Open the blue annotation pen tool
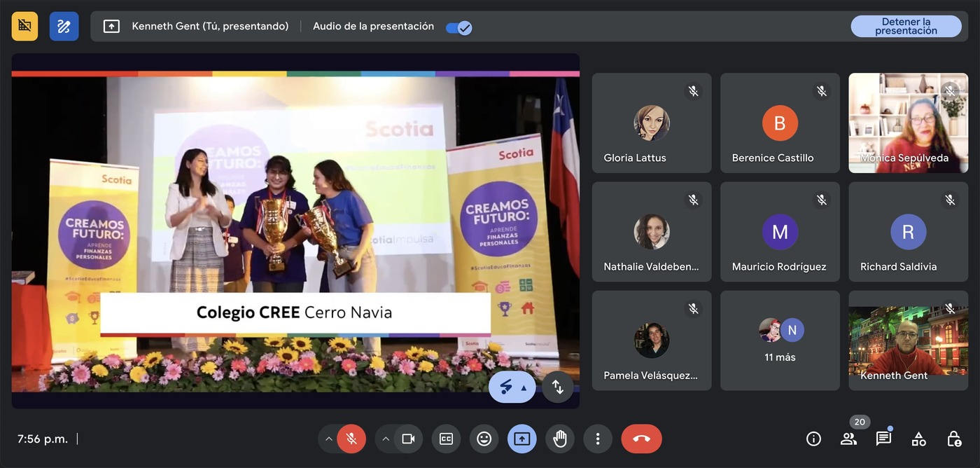Image resolution: width=980 pixels, height=468 pixels. pyautogui.click(x=64, y=26)
